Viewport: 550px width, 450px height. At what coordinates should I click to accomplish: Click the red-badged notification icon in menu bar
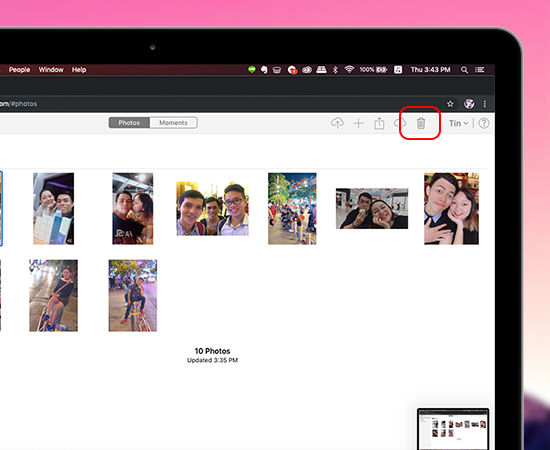point(292,70)
